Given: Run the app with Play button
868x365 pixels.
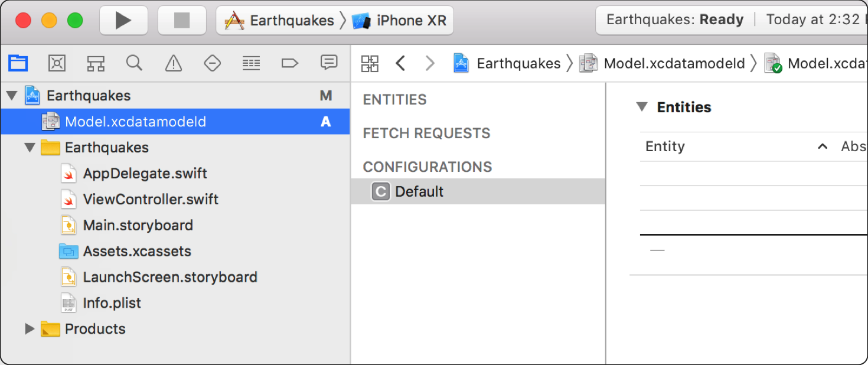Looking at the screenshot, I should coord(123,21).
